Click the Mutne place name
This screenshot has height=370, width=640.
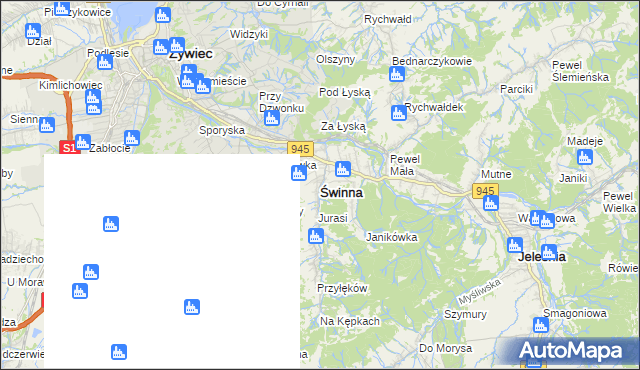click(x=496, y=174)
